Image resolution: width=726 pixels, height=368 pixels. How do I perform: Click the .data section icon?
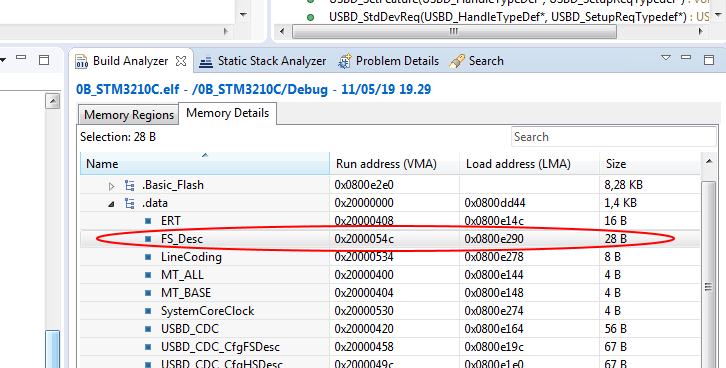(x=130, y=203)
